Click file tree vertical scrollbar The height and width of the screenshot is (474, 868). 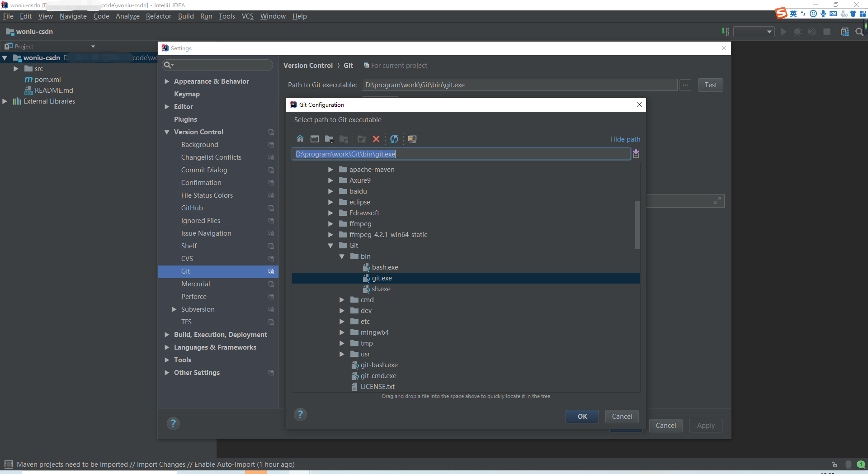[637, 225]
